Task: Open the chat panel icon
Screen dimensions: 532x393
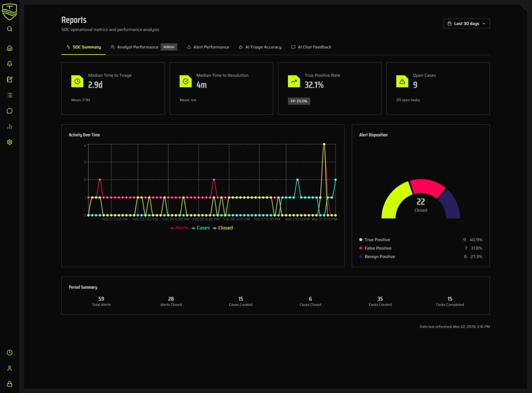Action: (10, 111)
